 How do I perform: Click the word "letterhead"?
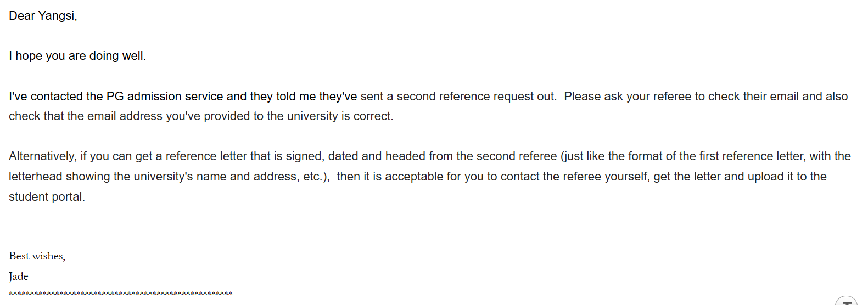point(35,177)
